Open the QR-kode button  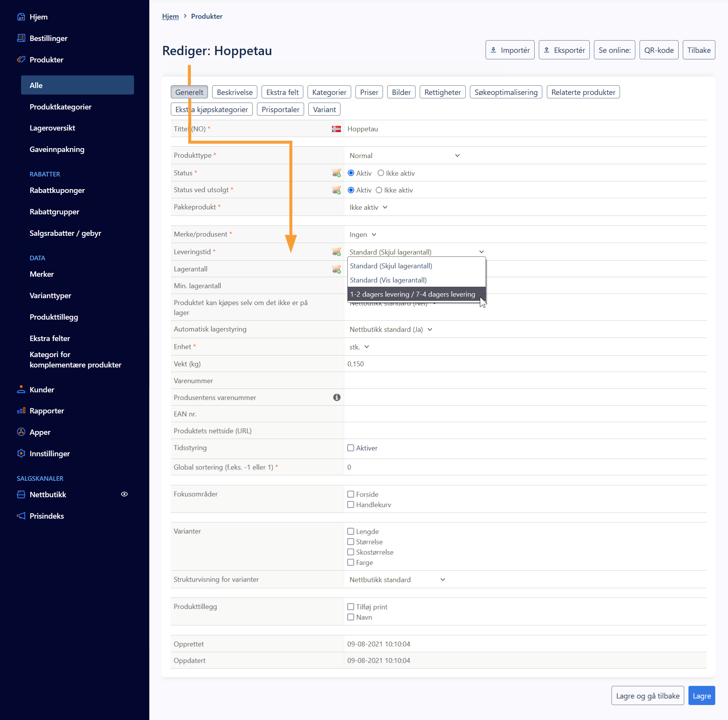pos(659,50)
